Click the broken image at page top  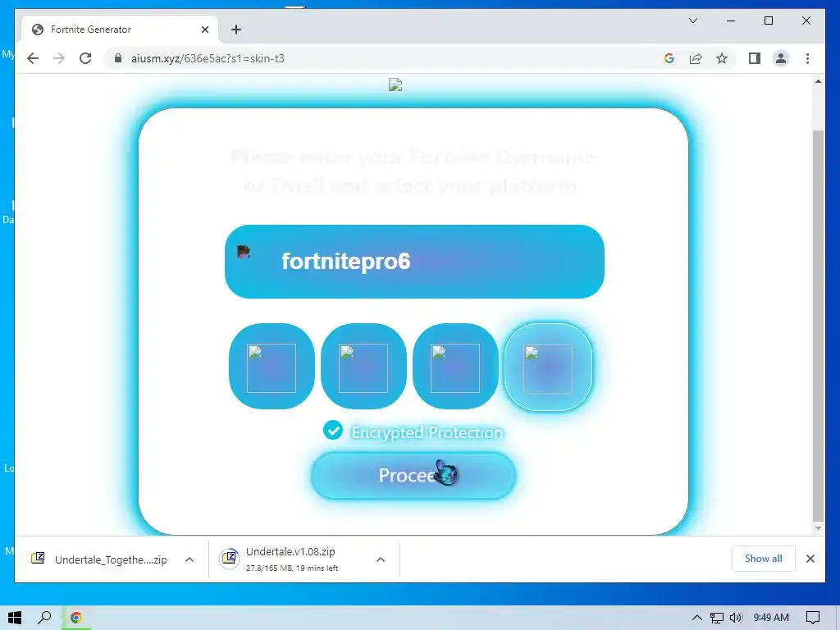[395, 84]
